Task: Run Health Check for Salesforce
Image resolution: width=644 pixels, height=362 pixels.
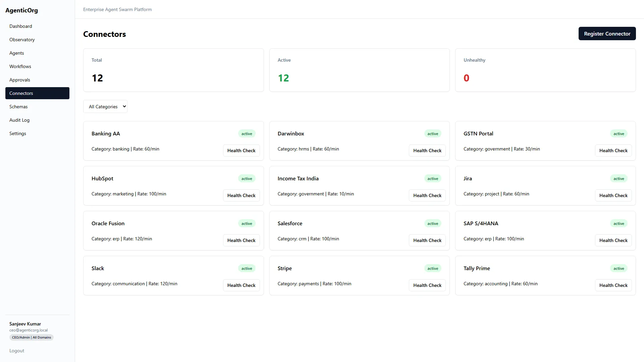Action: coord(427,240)
